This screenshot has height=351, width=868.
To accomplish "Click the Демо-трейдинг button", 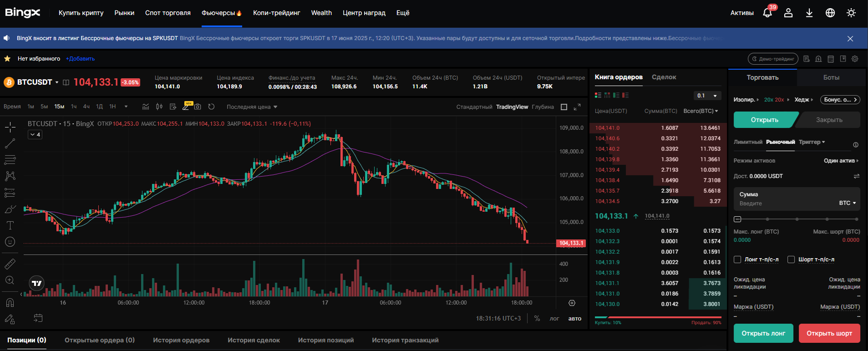I will (773, 59).
